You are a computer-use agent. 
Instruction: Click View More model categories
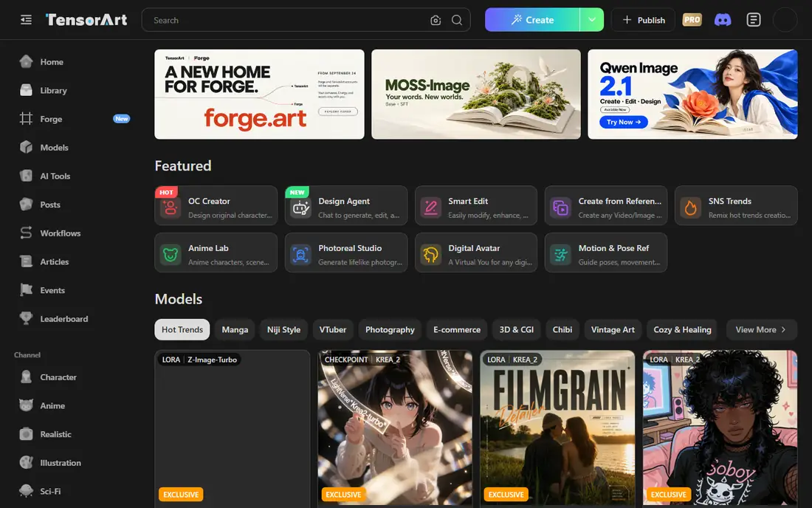760,330
